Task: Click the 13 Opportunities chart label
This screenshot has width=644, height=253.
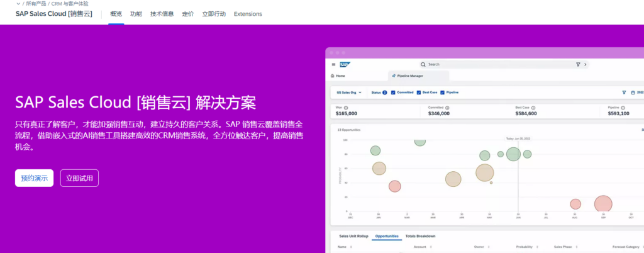Action: (x=348, y=130)
